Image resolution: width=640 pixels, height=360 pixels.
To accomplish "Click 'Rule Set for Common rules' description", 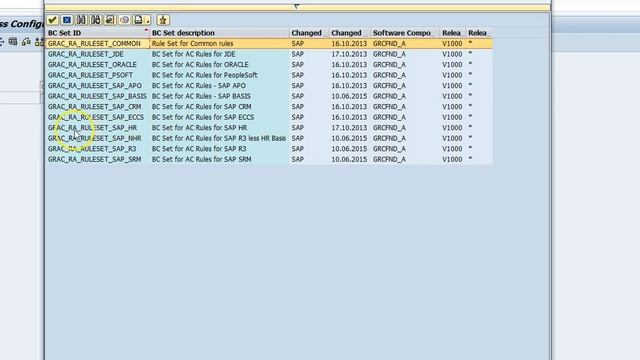I will [x=193, y=43].
